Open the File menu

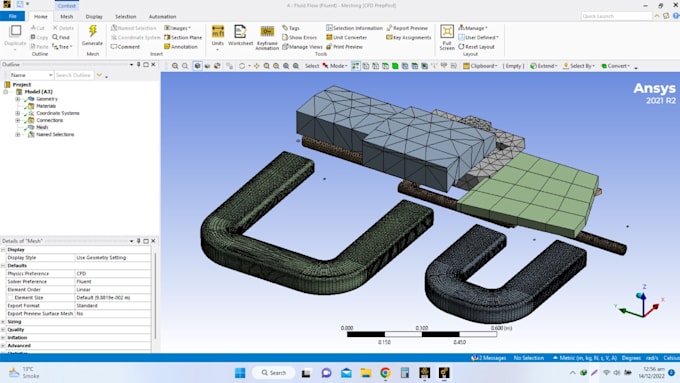[x=13, y=16]
